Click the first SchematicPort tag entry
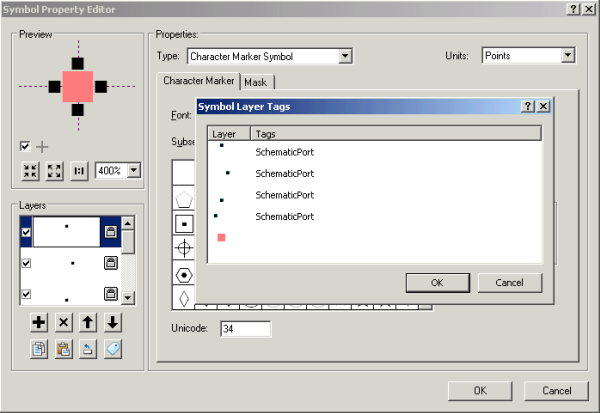Screen dimensions: 600x413 (x=284, y=152)
